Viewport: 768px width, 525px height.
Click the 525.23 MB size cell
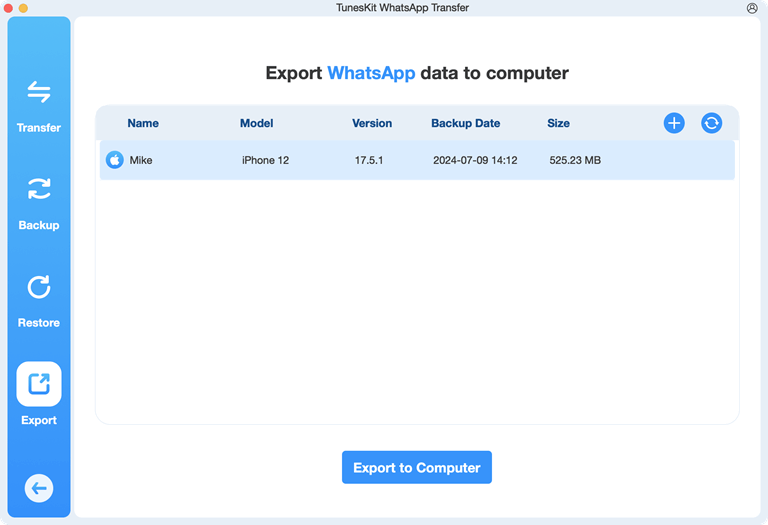[x=575, y=160]
